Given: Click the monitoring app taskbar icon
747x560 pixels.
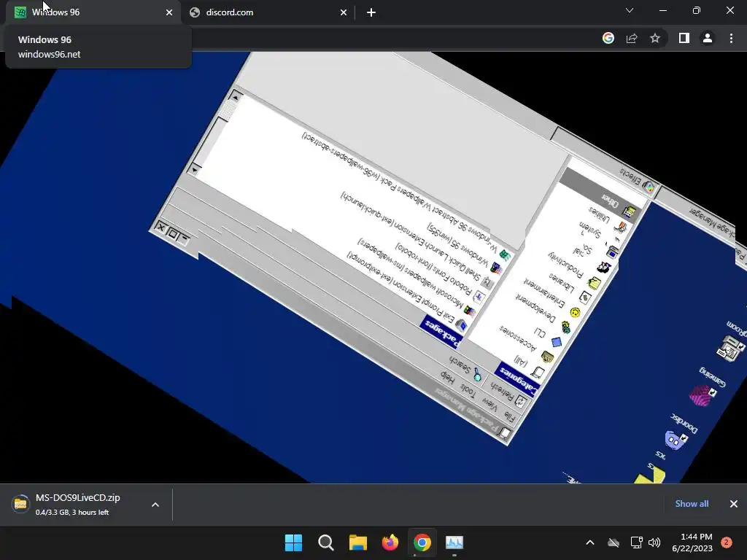Looking at the screenshot, I should pos(454,542).
